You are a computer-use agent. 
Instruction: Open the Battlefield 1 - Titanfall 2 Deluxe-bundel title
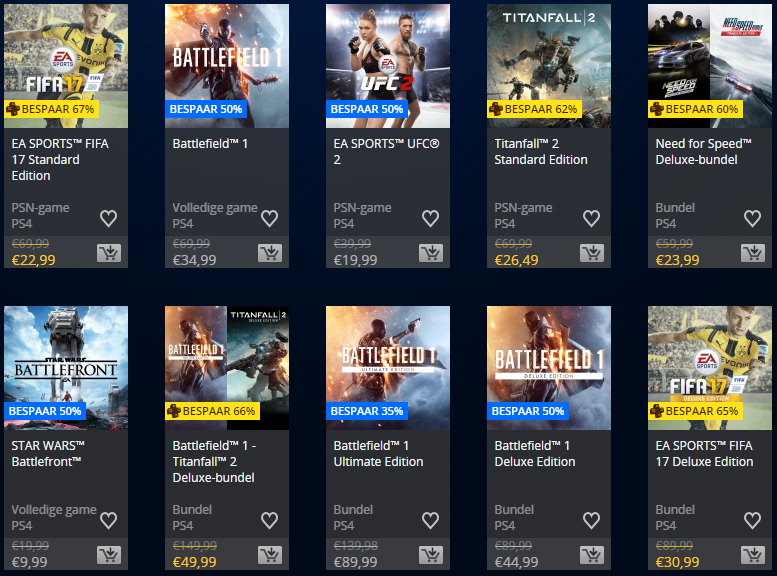pos(214,461)
